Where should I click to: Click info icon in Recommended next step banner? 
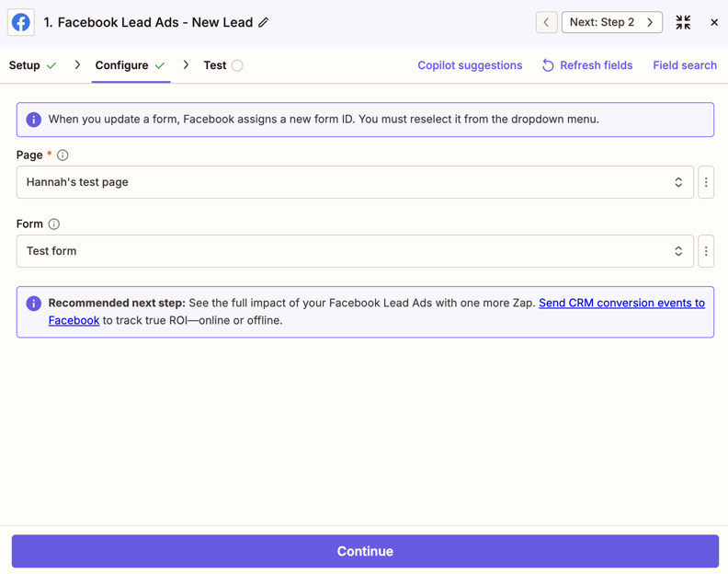click(x=33, y=304)
